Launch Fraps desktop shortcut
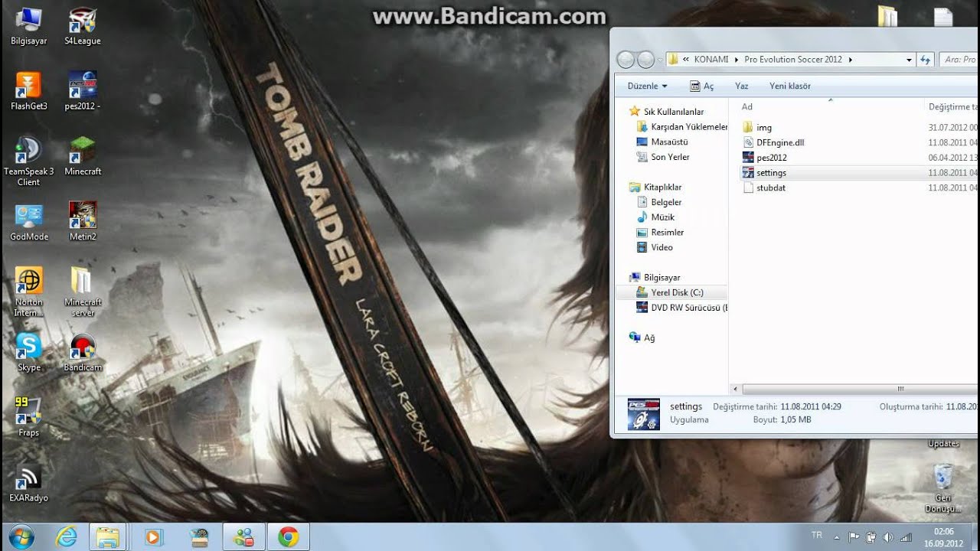Viewport: 980px width, 551px height. pyautogui.click(x=29, y=418)
